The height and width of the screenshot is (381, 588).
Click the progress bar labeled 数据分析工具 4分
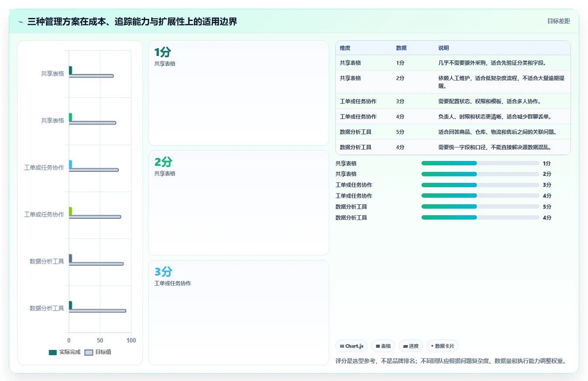[x=480, y=217]
